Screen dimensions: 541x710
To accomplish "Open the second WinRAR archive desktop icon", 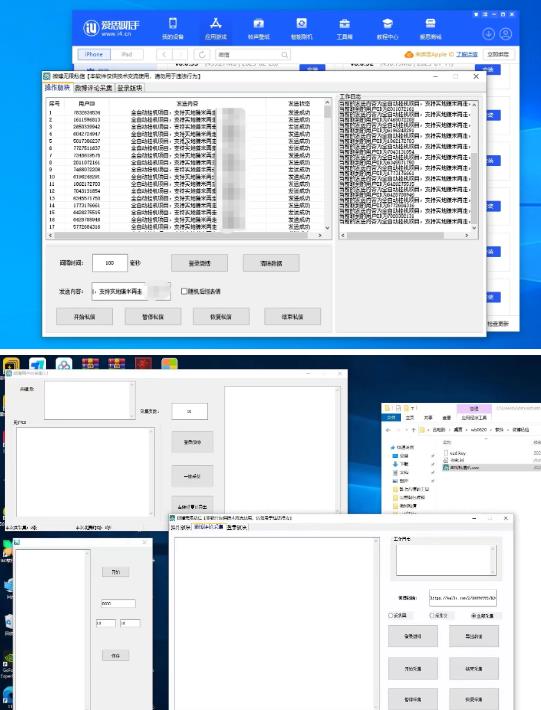I will pyautogui.click(x=116, y=363).
